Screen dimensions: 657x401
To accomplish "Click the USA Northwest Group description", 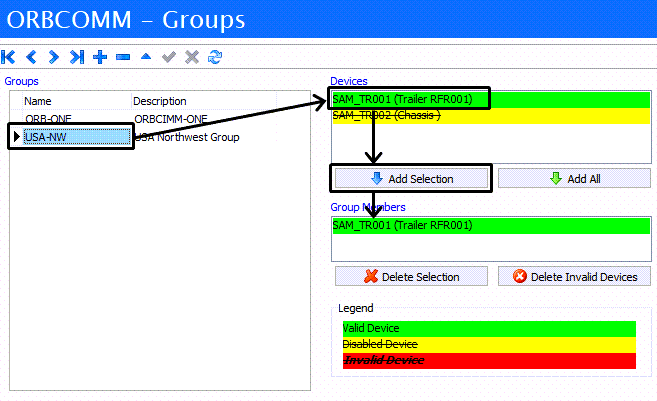I will coord(187,137).
